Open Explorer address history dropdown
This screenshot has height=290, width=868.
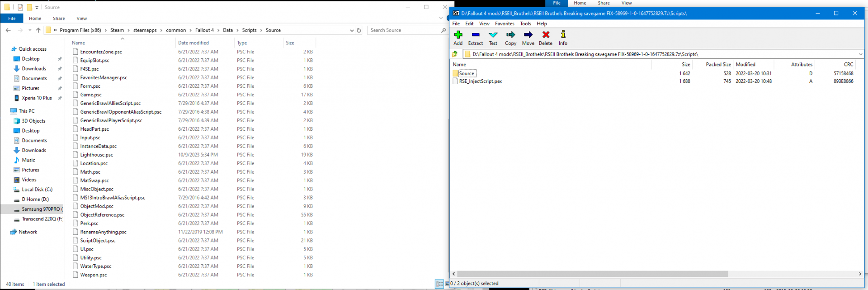click(x=352, y=30)
